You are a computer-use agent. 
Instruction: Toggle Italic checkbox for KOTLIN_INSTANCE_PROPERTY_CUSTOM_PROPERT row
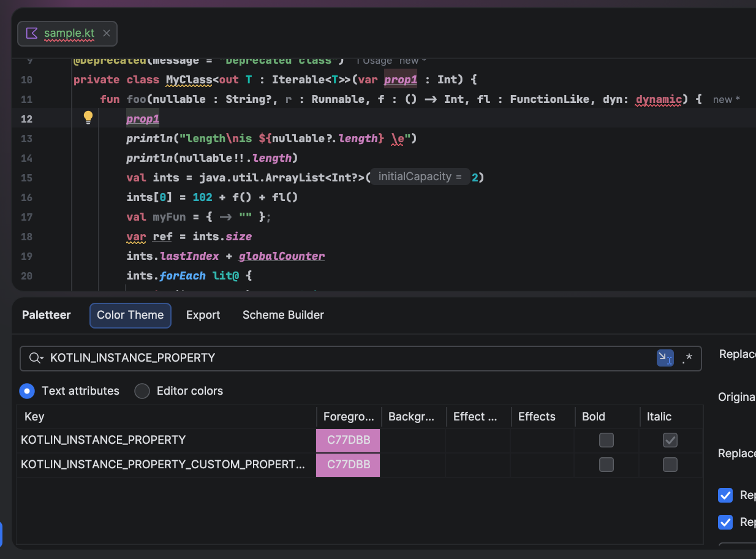click(670, 465)
